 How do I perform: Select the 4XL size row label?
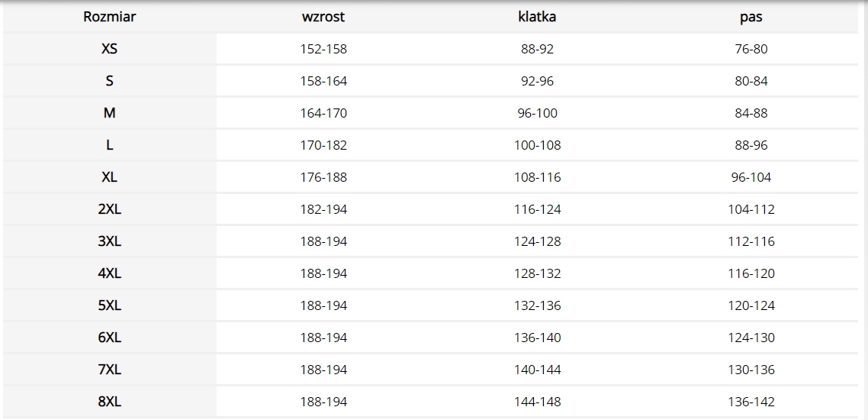(x=110, y=273)
